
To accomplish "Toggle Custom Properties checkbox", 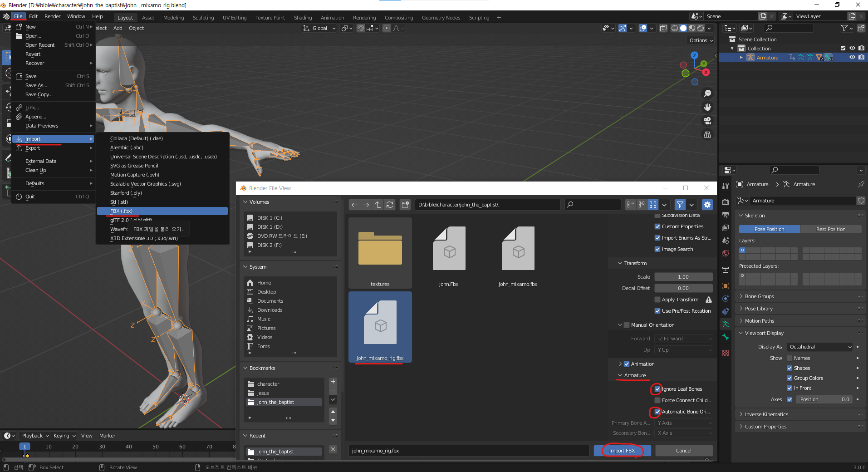I will 657,226.
